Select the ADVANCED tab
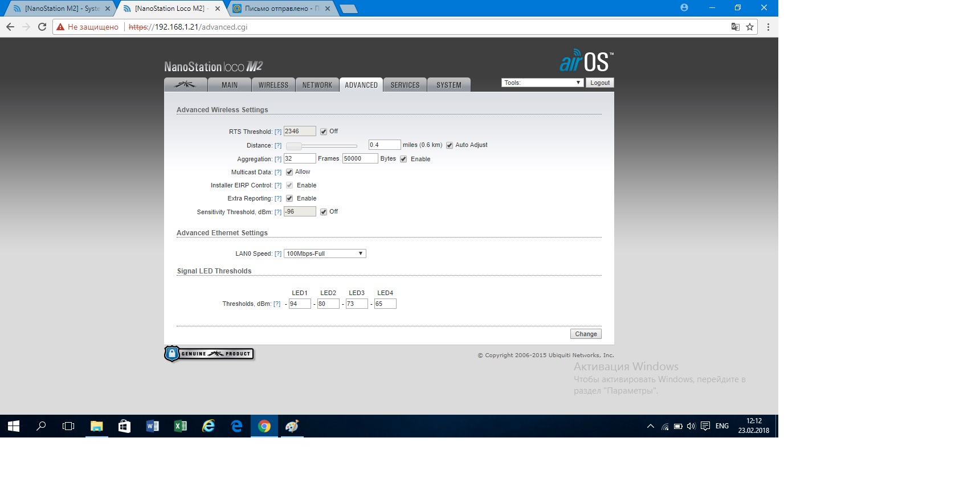The height and width of the screenshot is (499, 980). pyautogui.click(x=361, y=85)
